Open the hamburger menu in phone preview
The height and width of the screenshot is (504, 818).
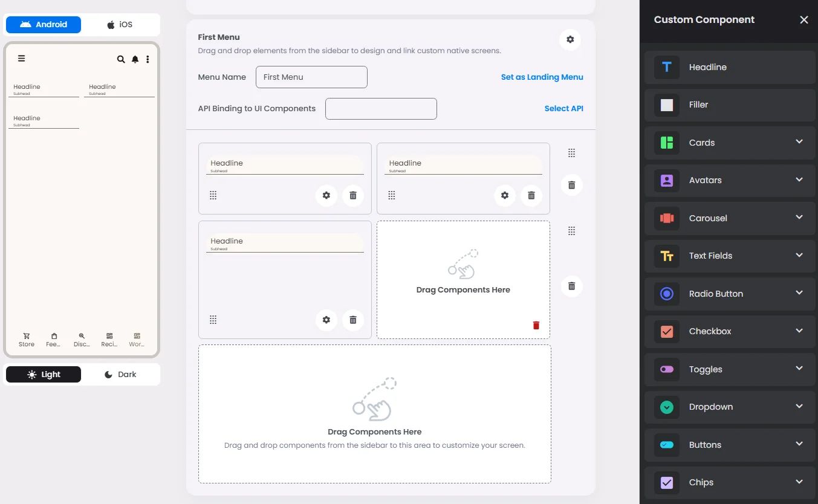click(21, 59)
